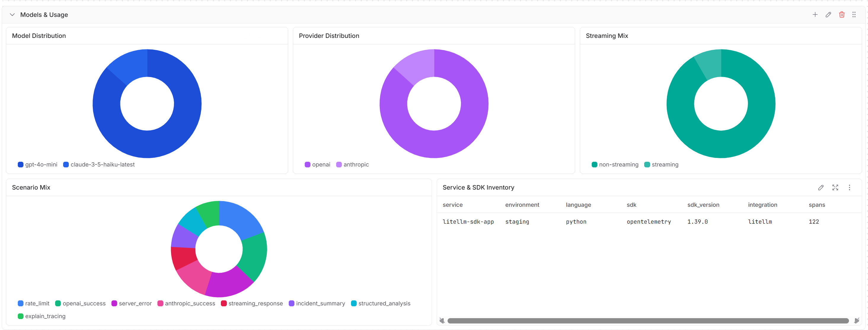
Task: Edit the Models & Usage section
Action: (x=828, y=15)
